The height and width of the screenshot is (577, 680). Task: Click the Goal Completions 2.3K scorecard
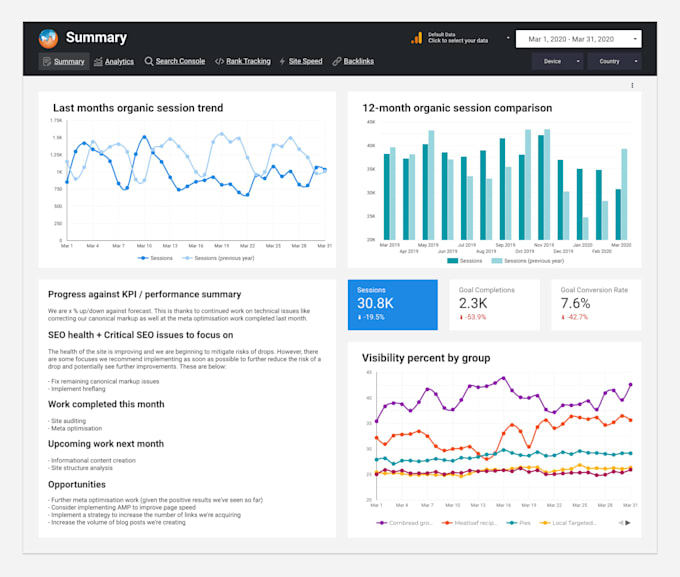click(x=494, y=305)
